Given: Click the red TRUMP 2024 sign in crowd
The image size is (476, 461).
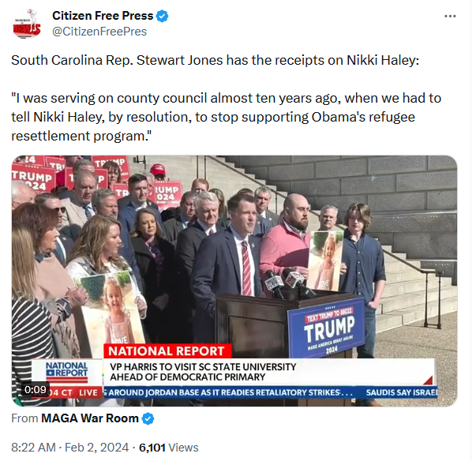Looking at the screenshot, I should 32,179.
